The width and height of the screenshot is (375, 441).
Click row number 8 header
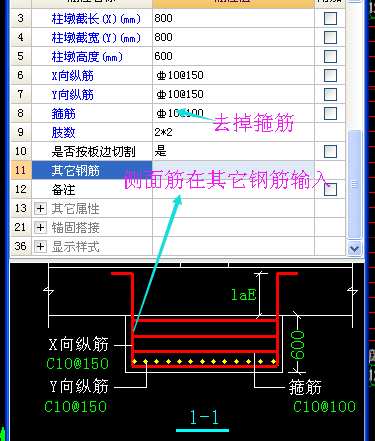(x=21, y=113)
